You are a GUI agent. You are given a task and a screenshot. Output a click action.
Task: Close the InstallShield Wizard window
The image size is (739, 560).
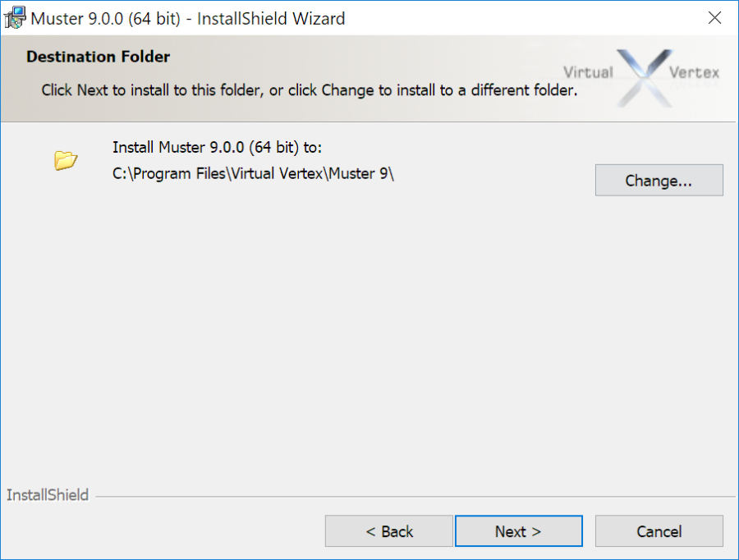tap(714, 17)
